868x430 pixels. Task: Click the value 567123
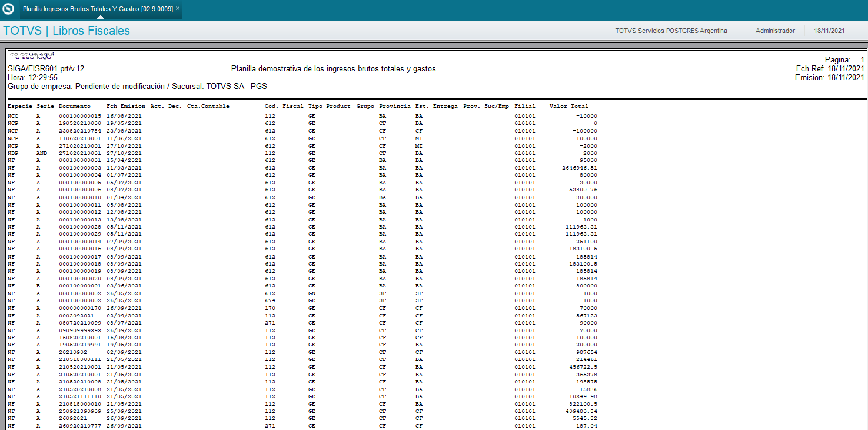pos(587,316)
